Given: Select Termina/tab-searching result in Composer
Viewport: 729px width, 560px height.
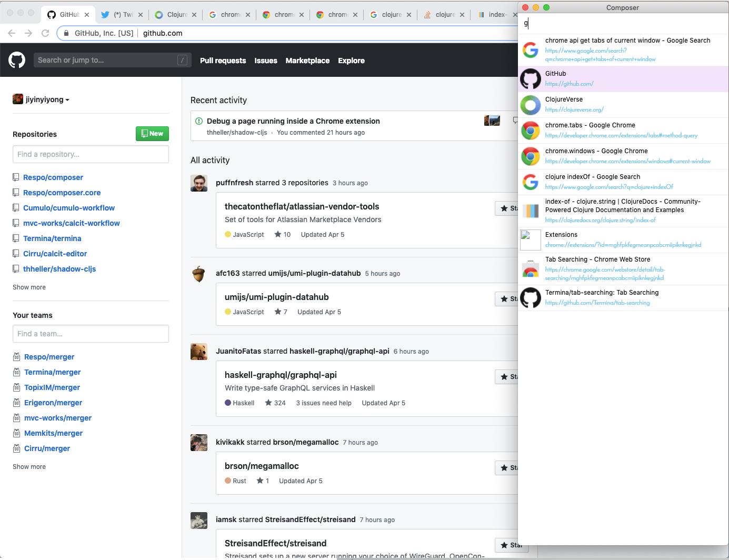Looking at the screenshot, I should [623, 298].
